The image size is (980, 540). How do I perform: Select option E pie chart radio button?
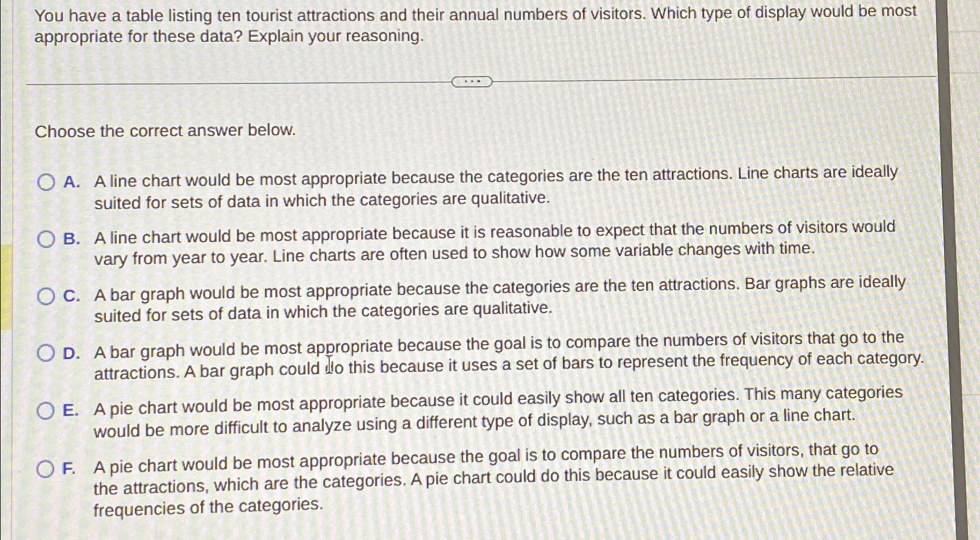(x=46, y=411)
